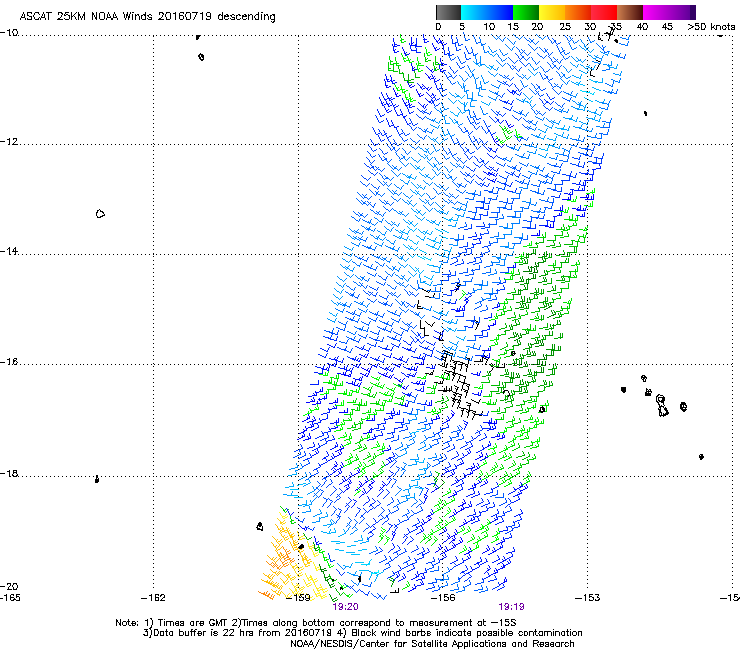Click the purple '19:19' time label
740x650 pixels.
pyautogui.click(x=512, y=607)
